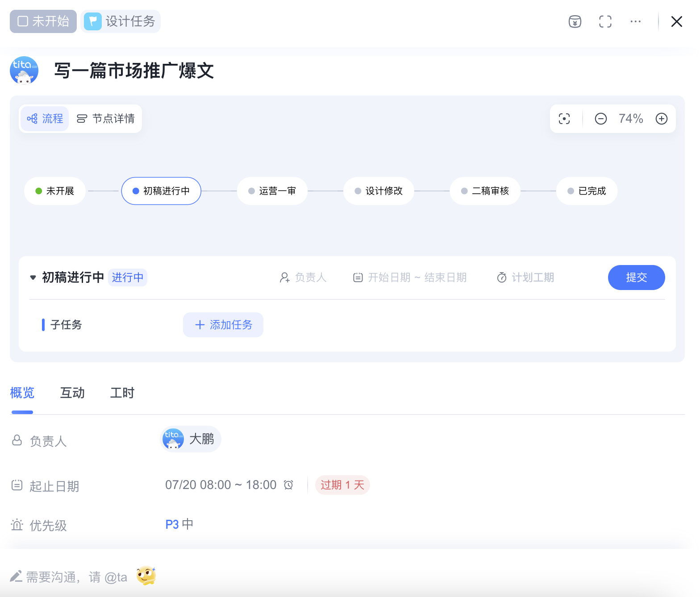Viewport: 700px width, 597px height.
Task: Click the yen cost icon in header
Action: 575,21
